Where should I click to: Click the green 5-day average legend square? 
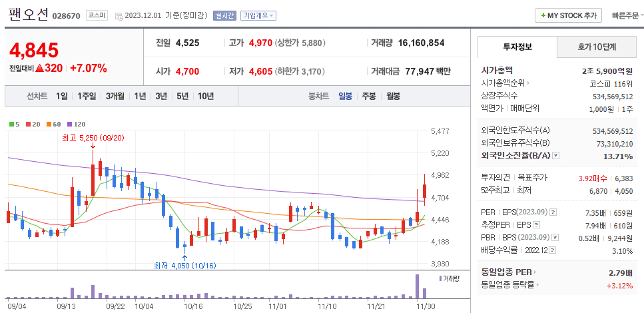click(11, 124)
